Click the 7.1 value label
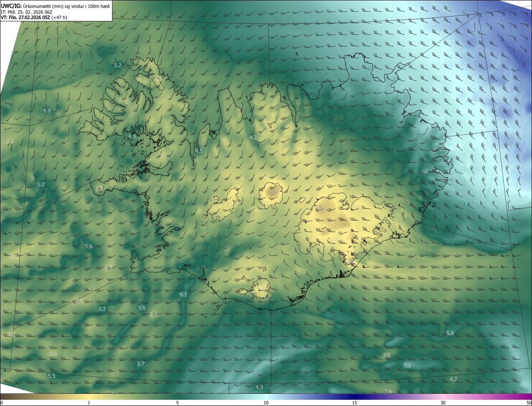The height and width of the screenshot is (406, 532). click(407, 365)
